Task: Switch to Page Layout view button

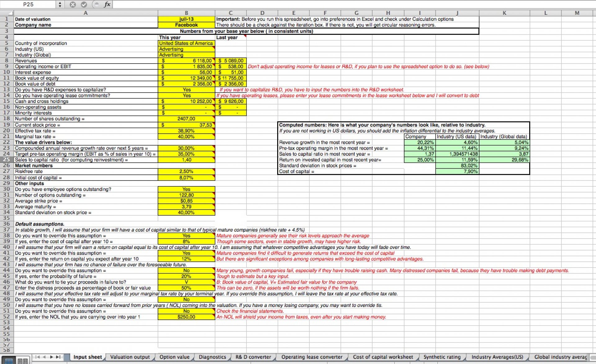Action: pyautogui.click(x=23, y=361)
